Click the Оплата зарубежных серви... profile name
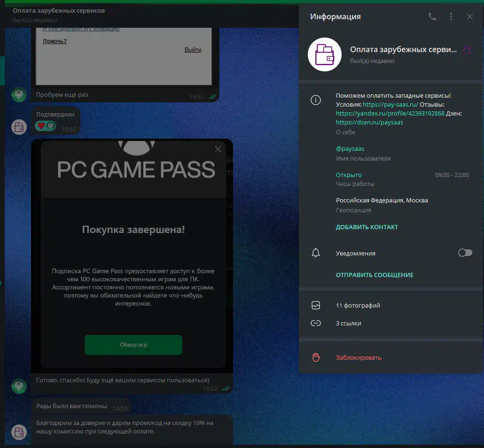The image size is (484, 448). pyautogui.click(x=403, y=50)
